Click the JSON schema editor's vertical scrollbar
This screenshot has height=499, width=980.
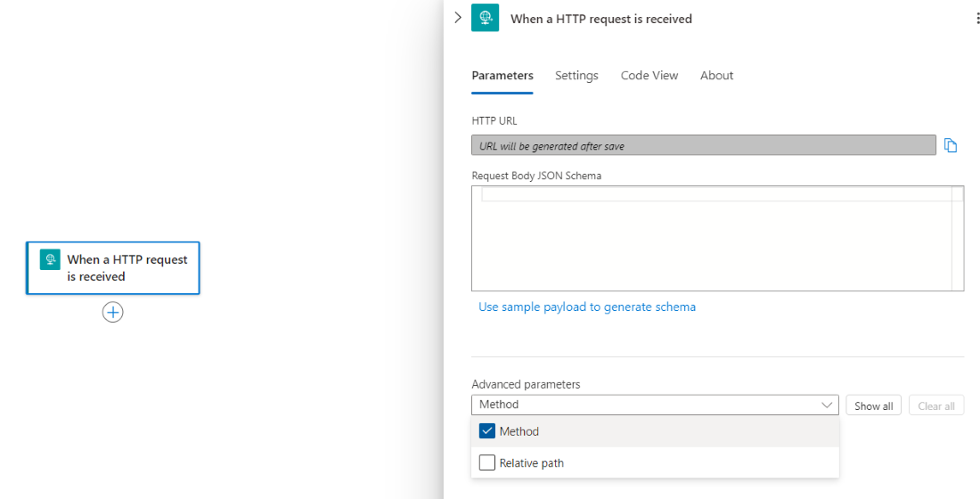(958, 239)
